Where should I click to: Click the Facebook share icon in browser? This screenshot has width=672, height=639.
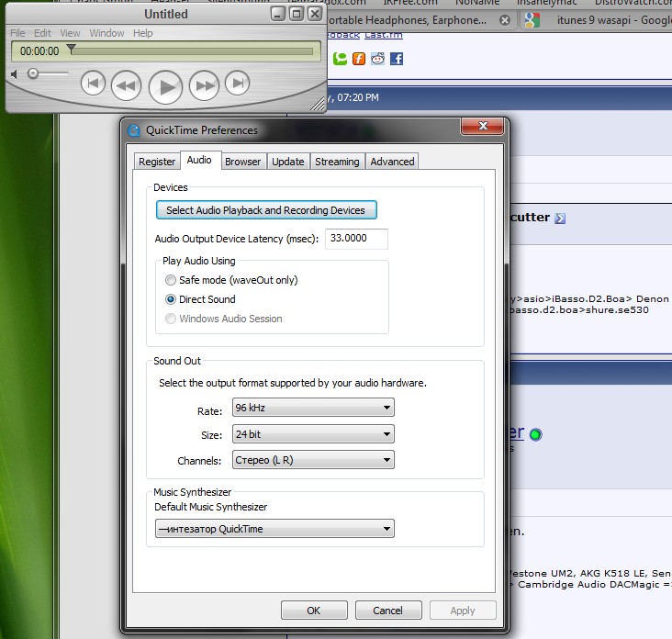[x=397, y=59]
